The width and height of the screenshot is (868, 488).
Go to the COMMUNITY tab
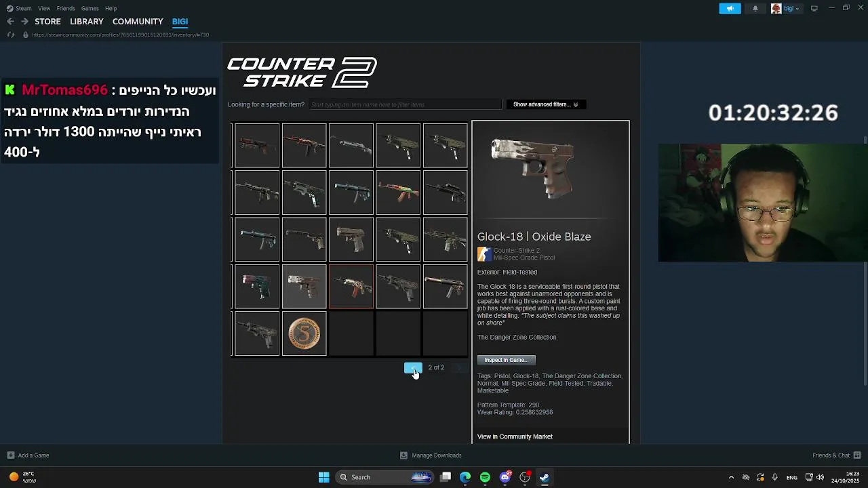click(138, 22)
